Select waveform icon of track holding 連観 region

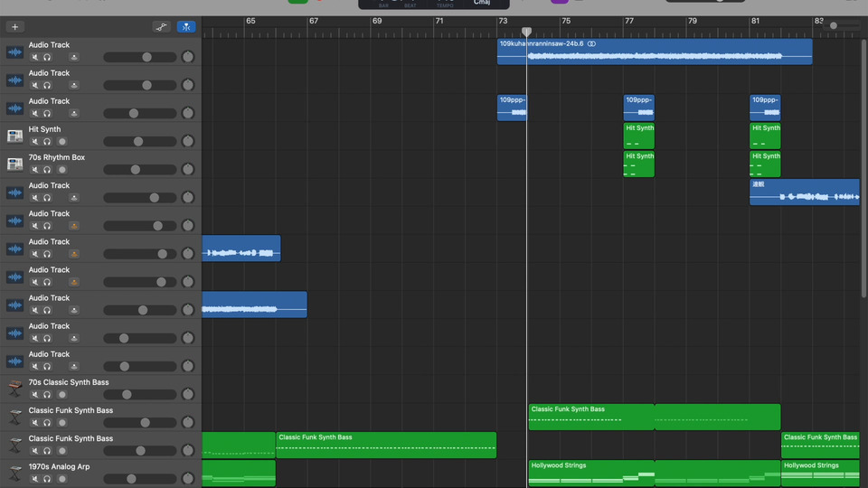click(x=15, y=192)
